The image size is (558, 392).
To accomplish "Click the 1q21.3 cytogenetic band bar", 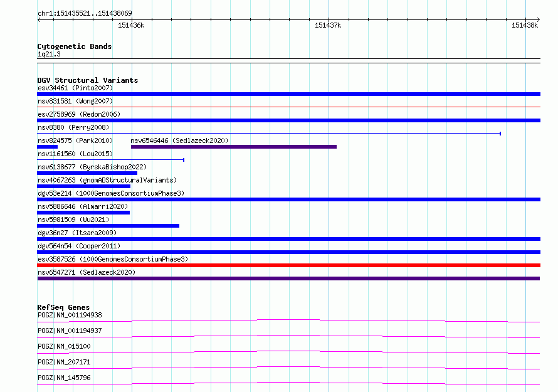I will tap(288, 61).
